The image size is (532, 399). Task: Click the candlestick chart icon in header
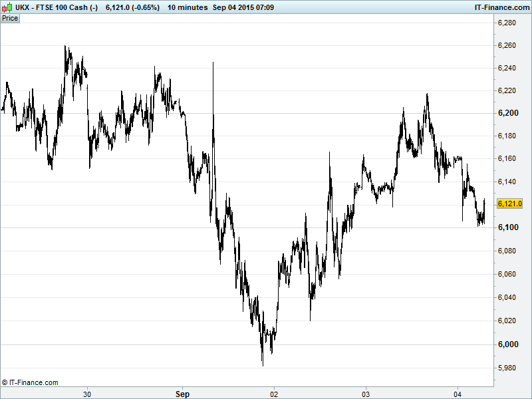[x=7, y=7]
